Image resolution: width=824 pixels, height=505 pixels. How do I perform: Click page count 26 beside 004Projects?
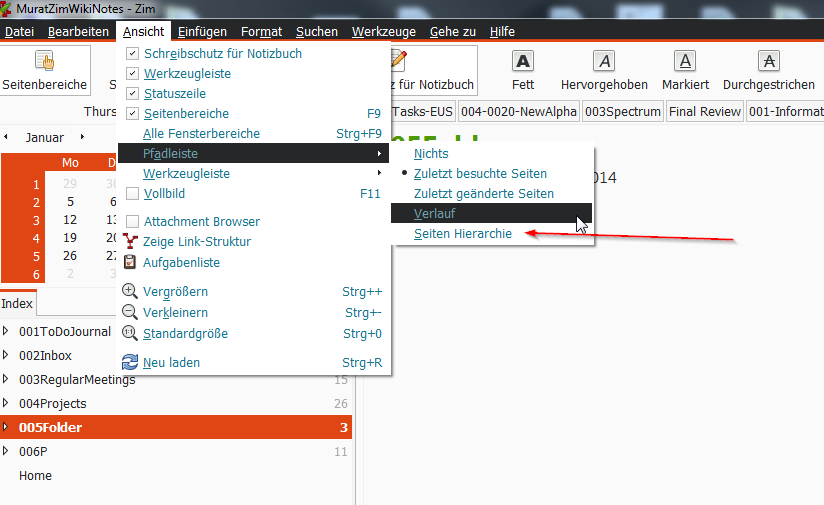[x=341, y=403]
